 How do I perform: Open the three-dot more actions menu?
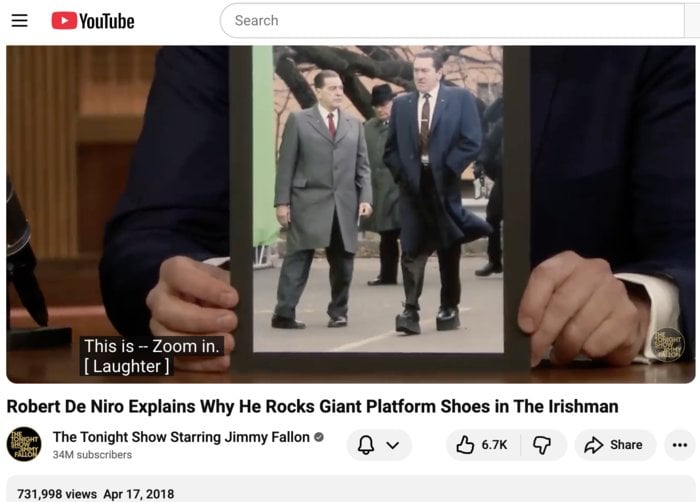point(679,445)
